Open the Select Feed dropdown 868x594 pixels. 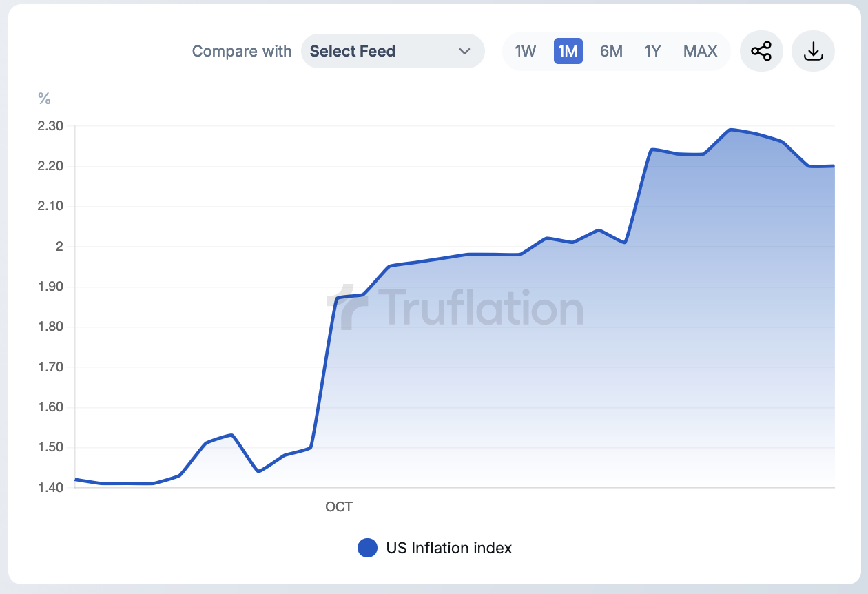tap(392, 51)
